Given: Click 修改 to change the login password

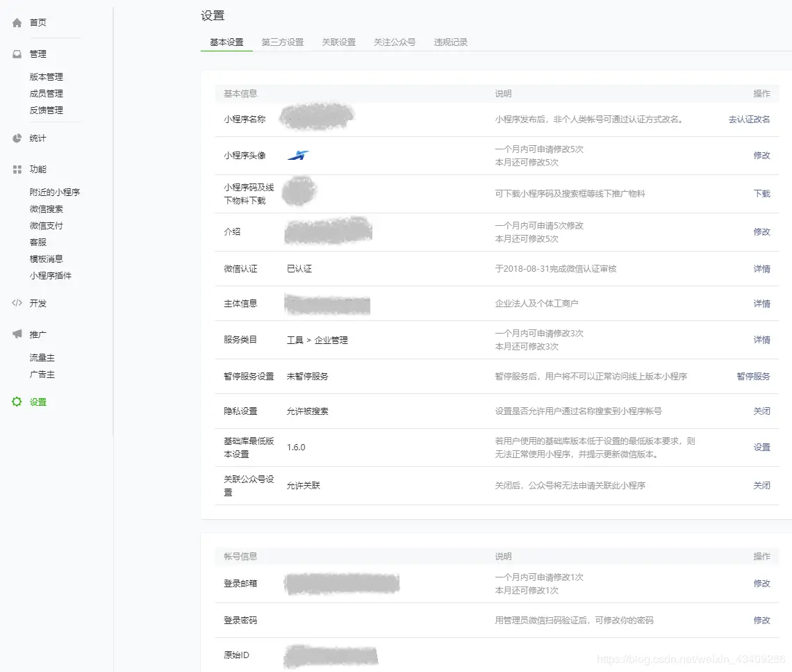Looking at the screenshot, I should [761, 620].
